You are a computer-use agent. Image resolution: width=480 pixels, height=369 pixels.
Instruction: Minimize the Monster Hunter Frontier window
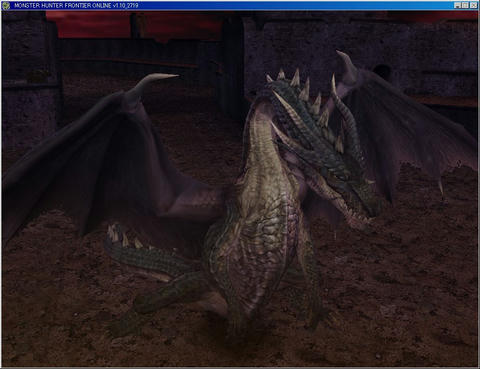pyautogui.click(x=457, y=5)
